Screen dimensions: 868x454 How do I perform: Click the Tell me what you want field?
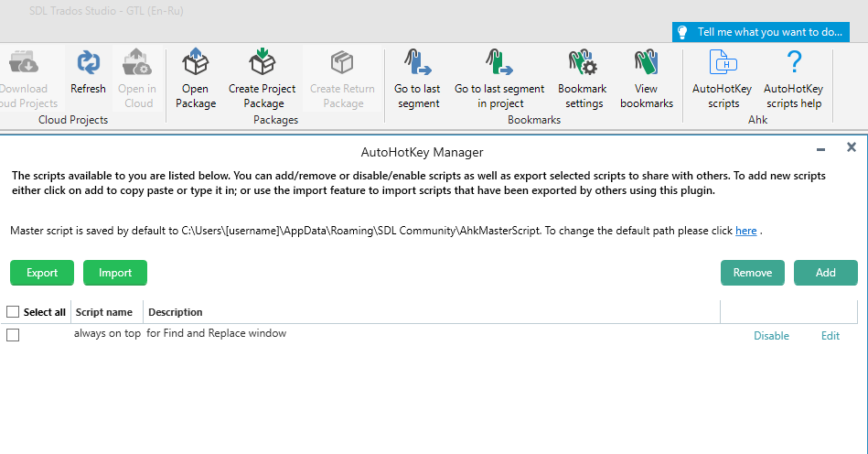point(761,32)
